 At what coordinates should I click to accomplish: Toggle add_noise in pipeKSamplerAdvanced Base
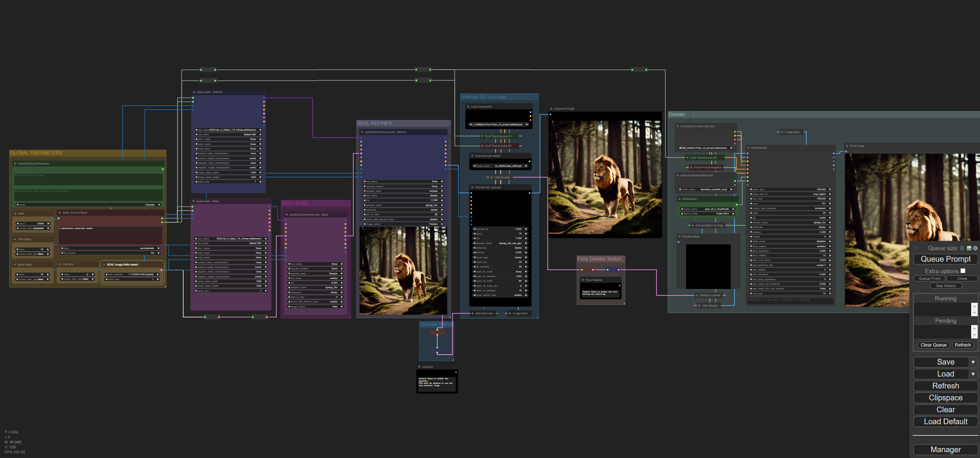pyautogui.click(x=315, y=278)
